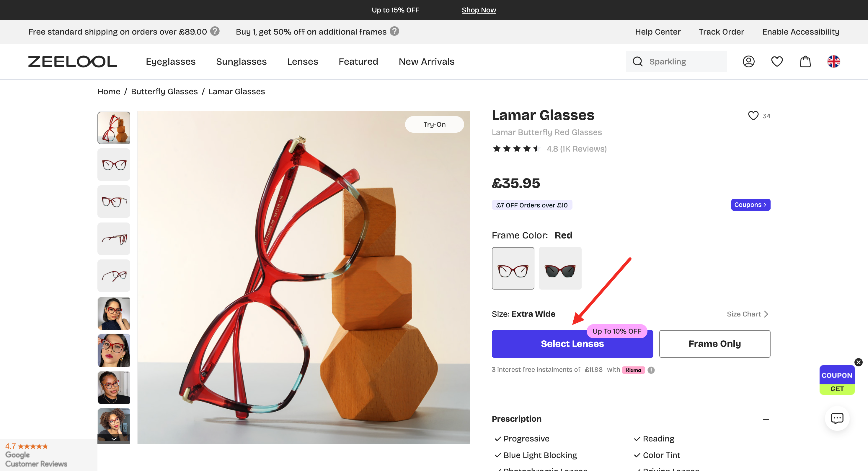
Task: Open the live chat bubble icon
Action: (x=837, y=418)
